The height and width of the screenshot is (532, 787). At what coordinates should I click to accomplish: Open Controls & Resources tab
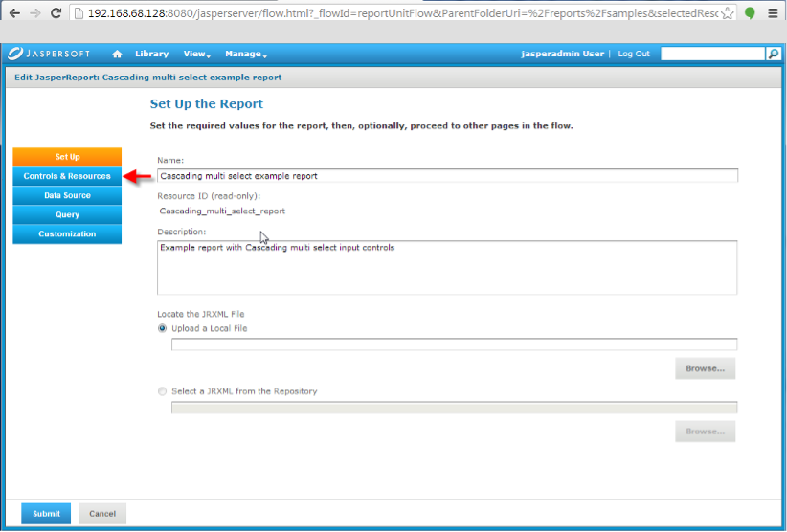[x=67, y=176]
